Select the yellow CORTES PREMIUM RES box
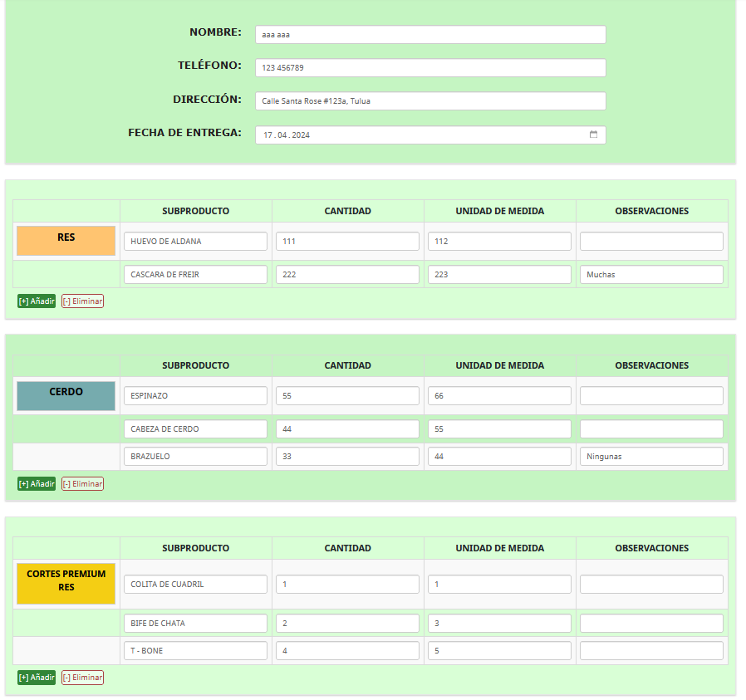This screenshot has height=700, width=746. coord(66,583)
